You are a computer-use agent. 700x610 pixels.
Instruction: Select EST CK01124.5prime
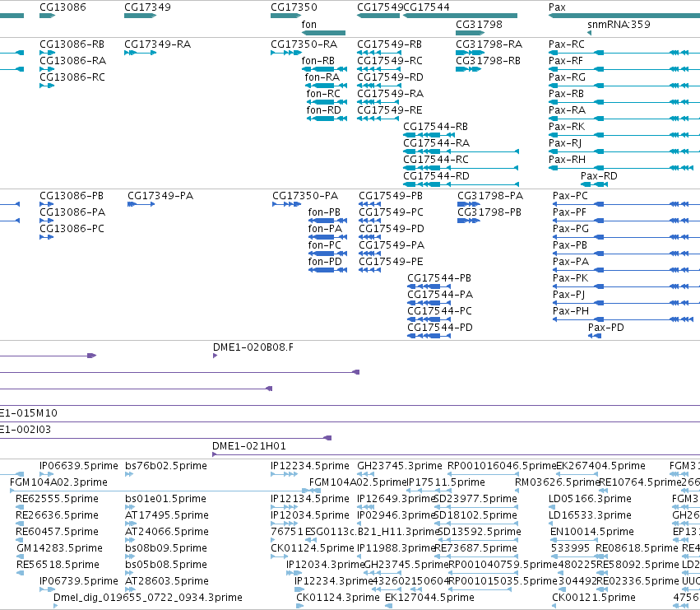[x=313, y=548]
